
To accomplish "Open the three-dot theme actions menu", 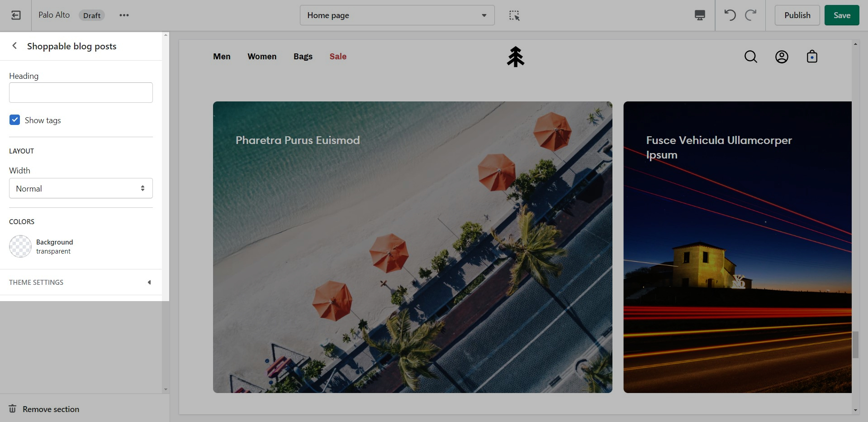I will tap(124, 15).
